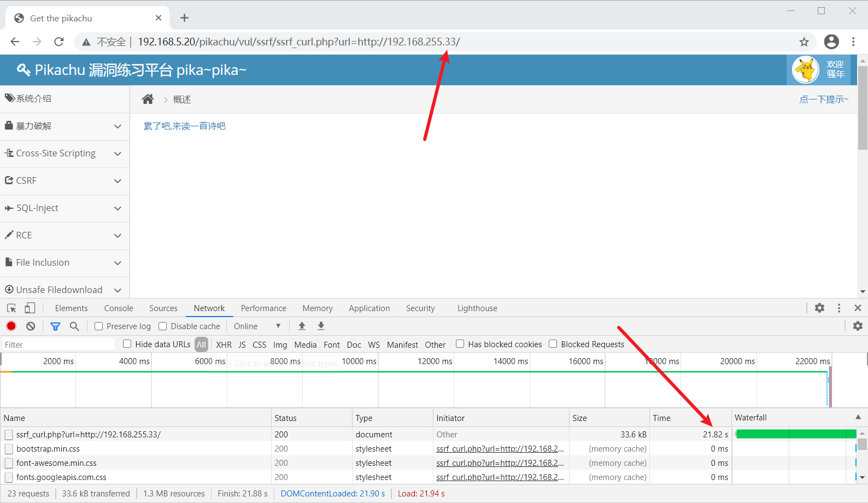Filter requests by CSS

coord(260,344)
